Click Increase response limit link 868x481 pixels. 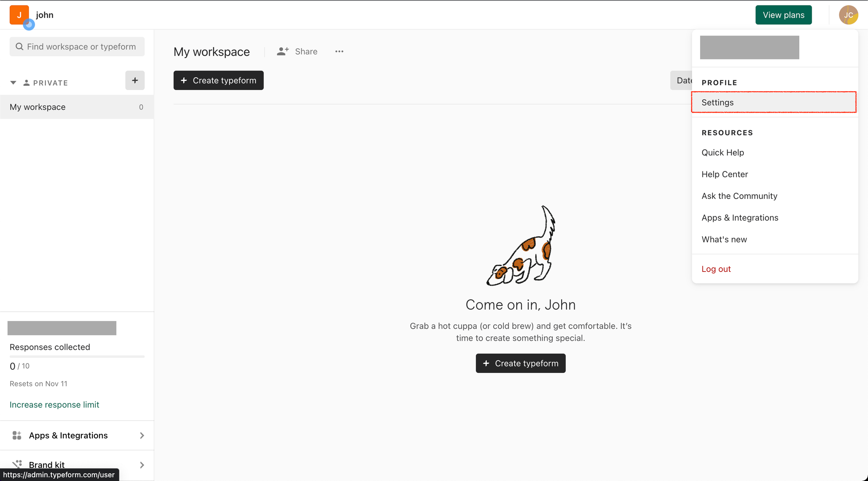click(x=54, y=405)
